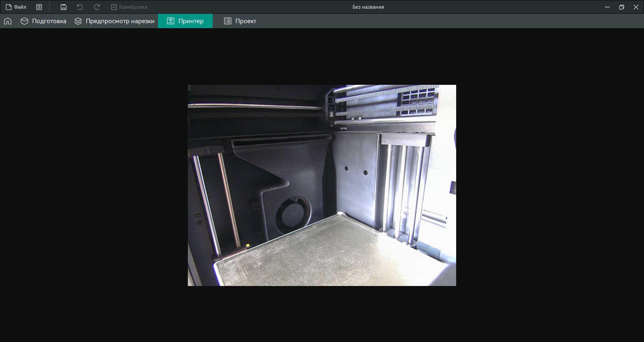Click the printer camera live feed

(x=322, y=185)
